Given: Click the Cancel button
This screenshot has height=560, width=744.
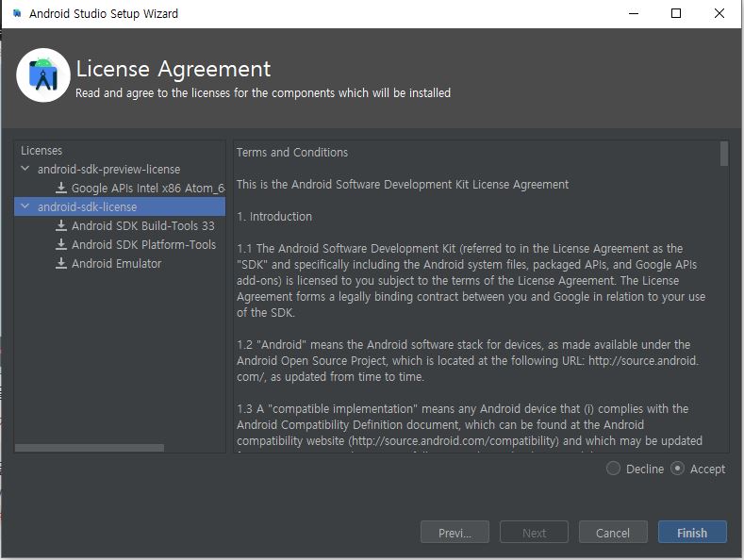Looking at the screenshot, I should click(x=613, y=532).
